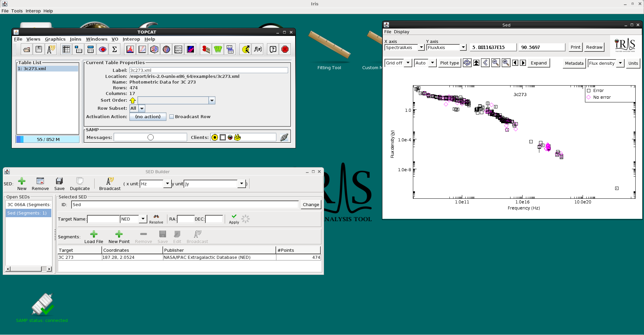Viewport: 644px width, 335px height.
Task: Click TOPCAT f(x) functions icon
Action: pyautogui.click(x=258, y=49)
